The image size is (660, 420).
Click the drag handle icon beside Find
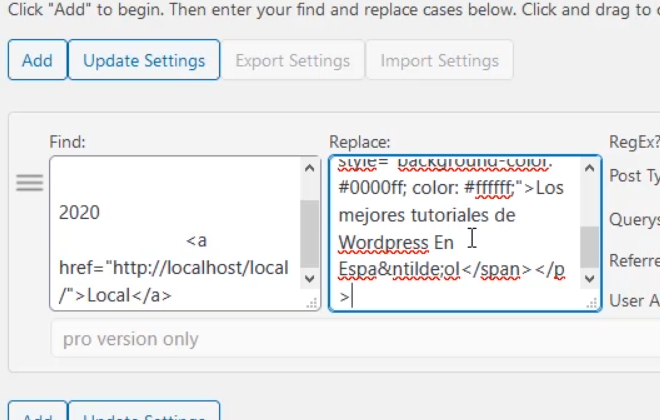click(x=29, y=183)
